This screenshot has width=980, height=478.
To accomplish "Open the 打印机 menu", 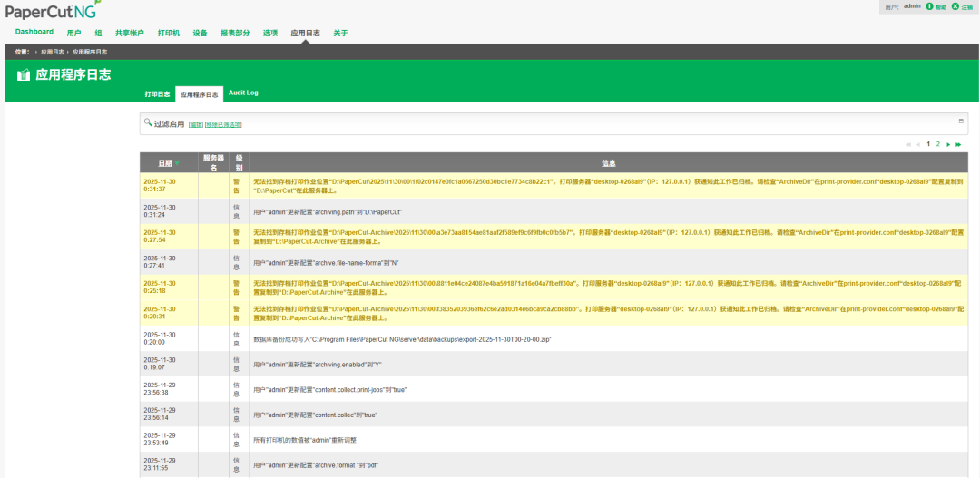I will click(x=168, y=33).
